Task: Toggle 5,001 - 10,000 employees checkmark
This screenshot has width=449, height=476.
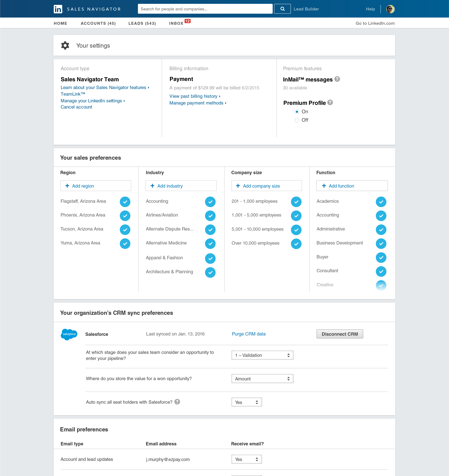Action: [x=296, y=230]
